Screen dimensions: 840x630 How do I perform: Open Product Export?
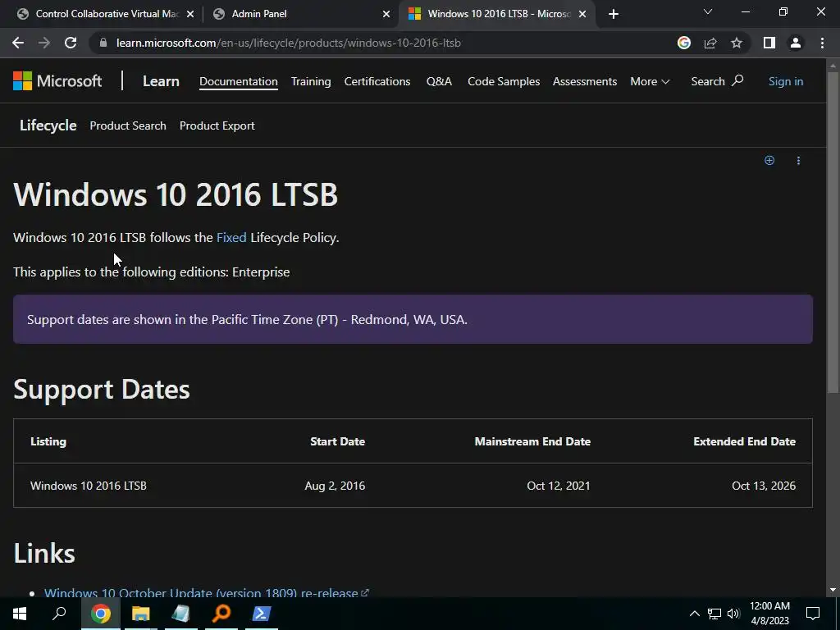point(217,126)
